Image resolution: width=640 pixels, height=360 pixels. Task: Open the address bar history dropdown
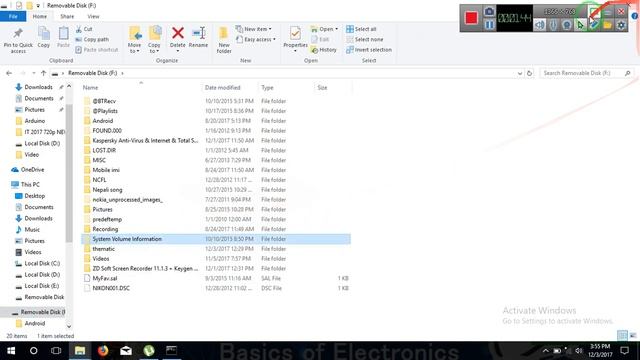520,73
